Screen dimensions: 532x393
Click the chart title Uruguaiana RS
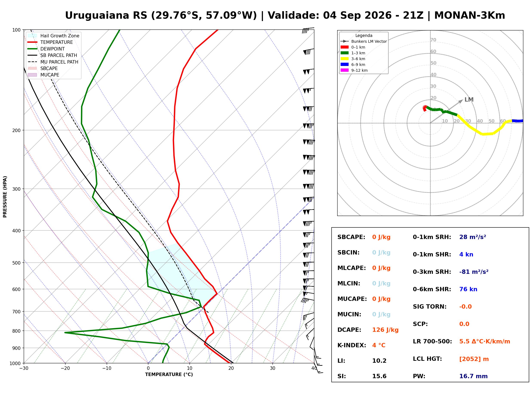coord(107,15)
